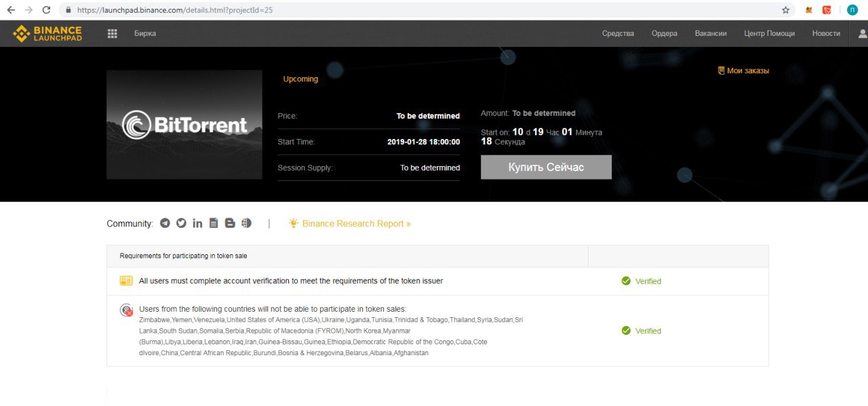Click the green check for account verification

626,281
